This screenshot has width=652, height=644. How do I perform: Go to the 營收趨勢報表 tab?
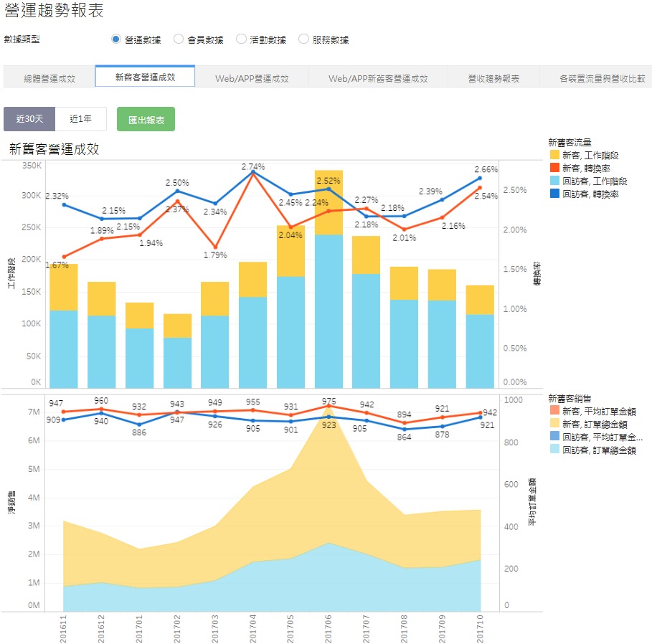click(x=493, y=78)
